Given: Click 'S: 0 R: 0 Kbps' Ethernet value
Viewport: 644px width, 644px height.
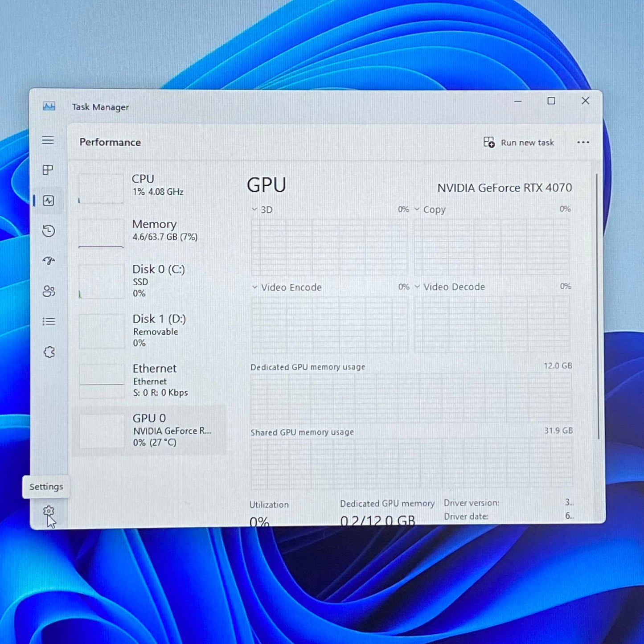Looking at the screenshot, I should 160,393.
